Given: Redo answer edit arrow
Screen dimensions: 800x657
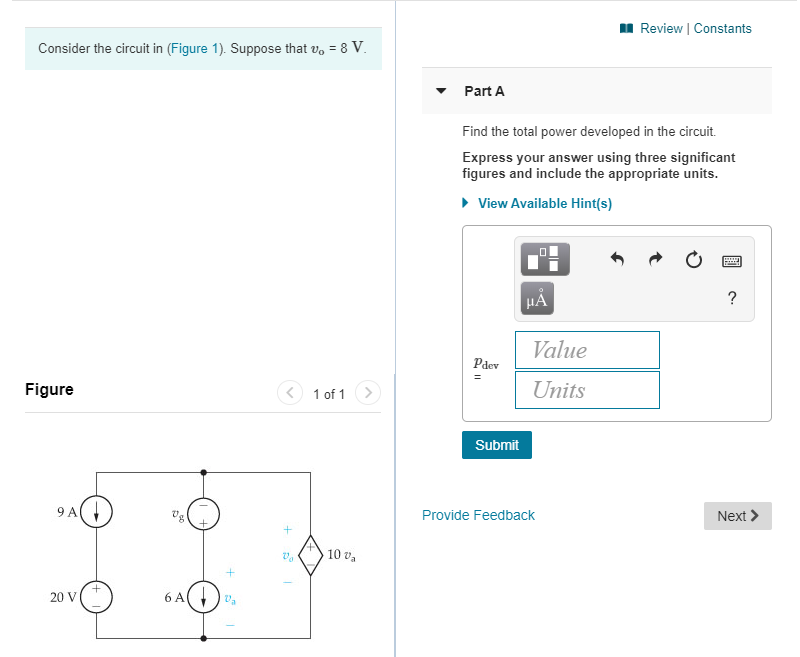Looking at the screenshot, I should 655,259.
